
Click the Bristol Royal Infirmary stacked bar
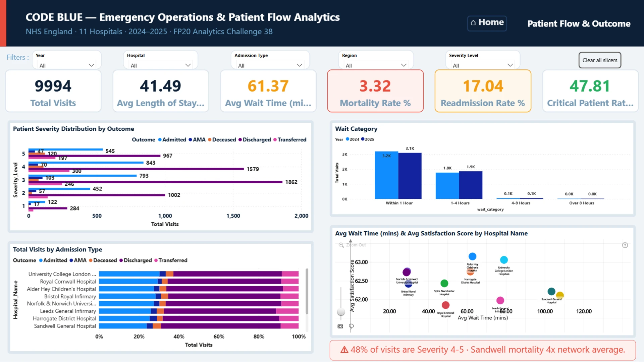coord(199,296)
